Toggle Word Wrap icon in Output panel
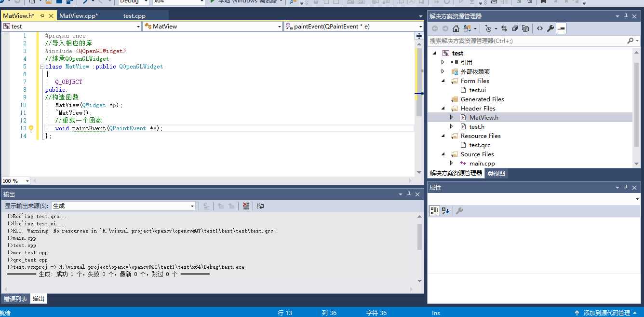This screenshot has height=317, width=644. tap(260, 206)
